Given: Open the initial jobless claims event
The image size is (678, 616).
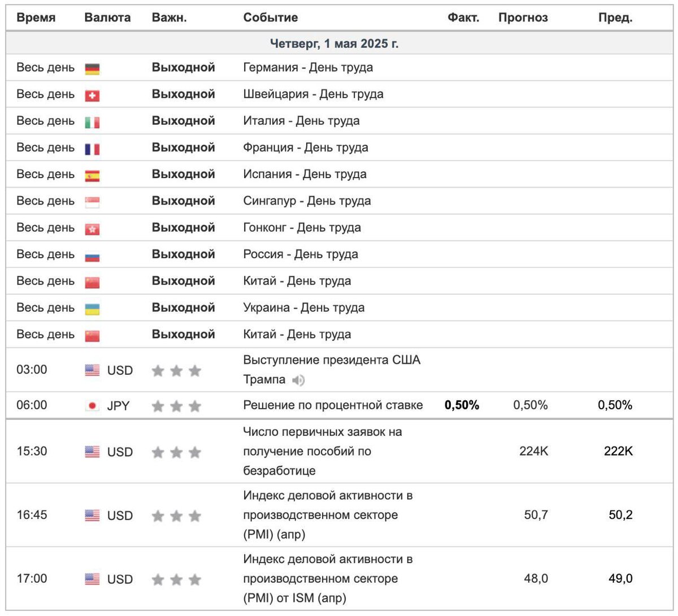Looking at the screenshot, I should click(322, 451).
